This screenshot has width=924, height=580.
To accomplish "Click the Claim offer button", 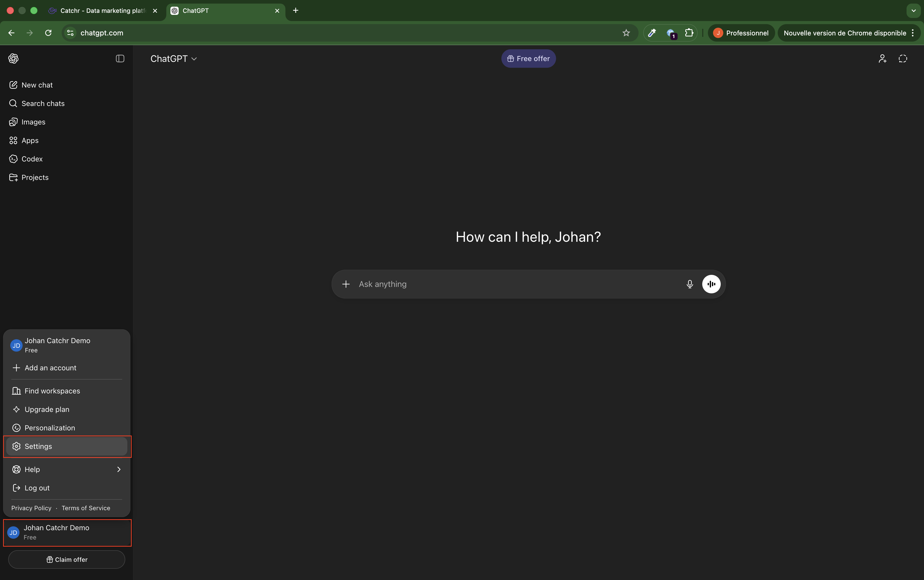I will (x=66, y=559).
